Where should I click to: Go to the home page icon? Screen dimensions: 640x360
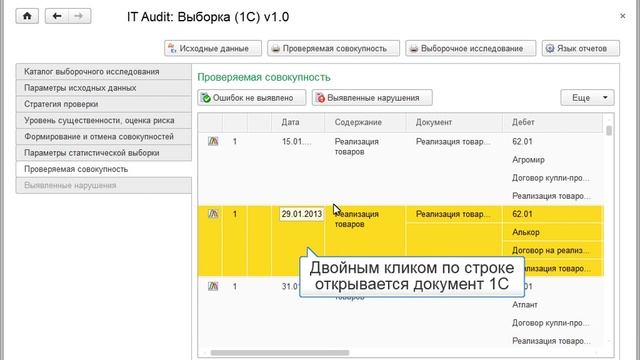[27, 16]
